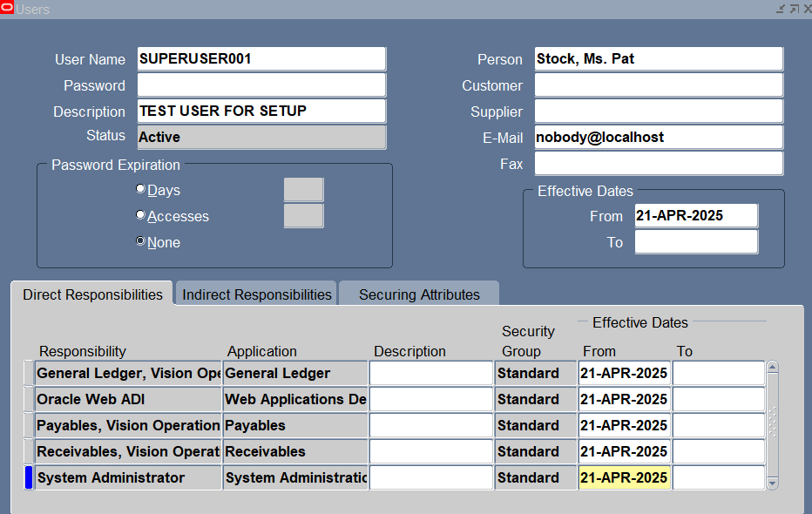Select the Oracle Web ADI row indicator
The width and height of the screenshot is (812, 514).
pos(29,399)
